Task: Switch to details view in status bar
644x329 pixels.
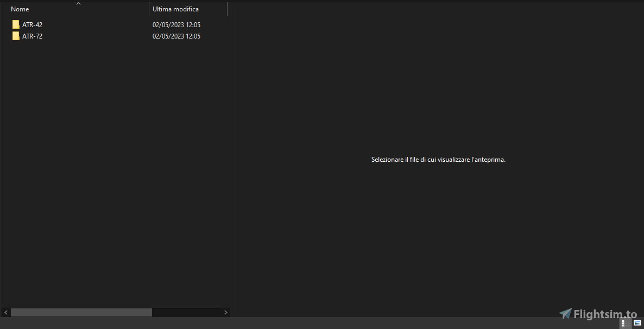Action: coord(626,323)
